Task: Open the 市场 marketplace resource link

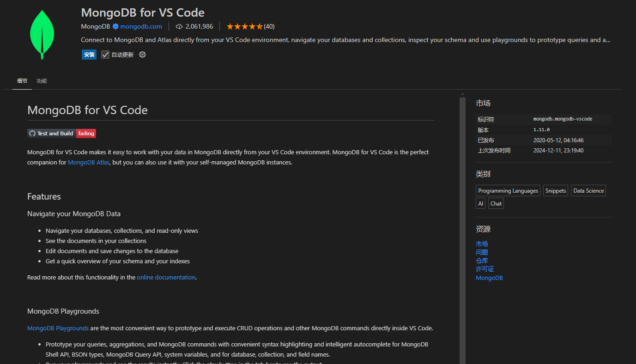Action: click(482, 244)
